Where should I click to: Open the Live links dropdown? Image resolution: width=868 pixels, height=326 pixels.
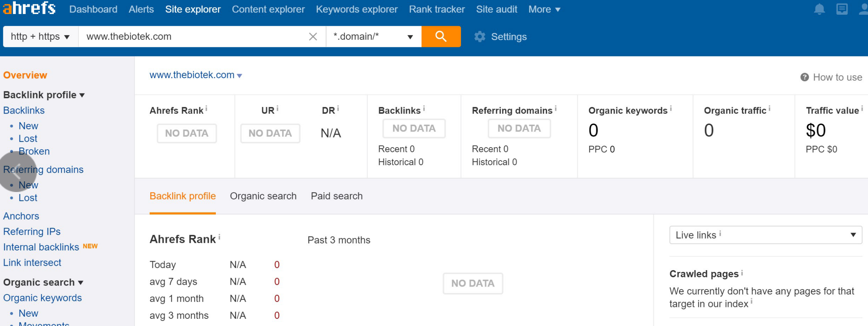(766, 235)
